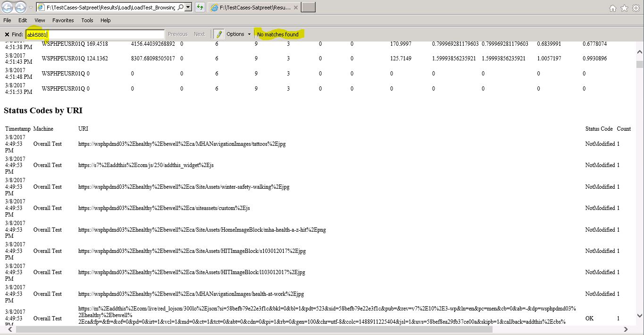
Task: Open the address bar autocomplete dropdown arrow
Action: [x=188, y=8]
